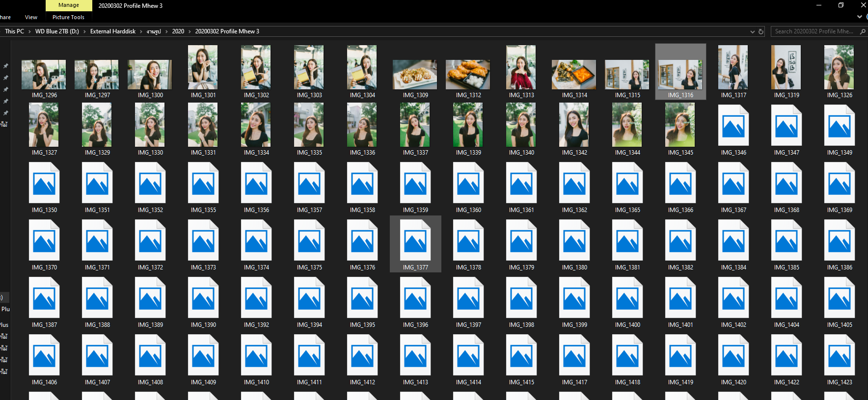868x400 pixels.
Task: Switch to the View ribbon tab
Action: point(31,17)
